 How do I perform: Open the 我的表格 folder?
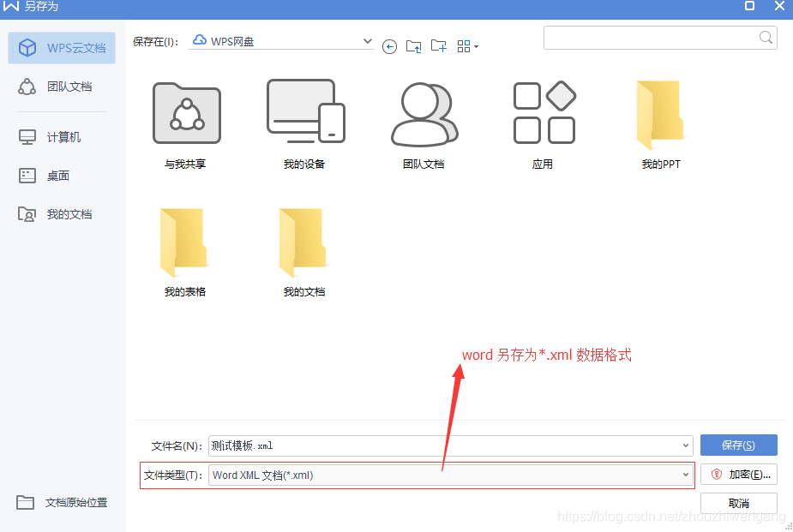click(x=184, y=253)
